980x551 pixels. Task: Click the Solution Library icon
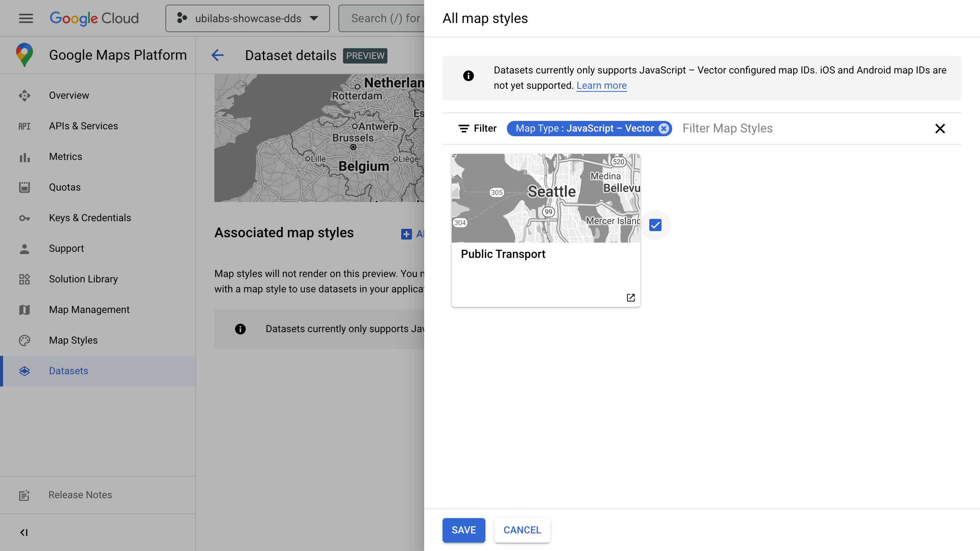tap(24, 279)
